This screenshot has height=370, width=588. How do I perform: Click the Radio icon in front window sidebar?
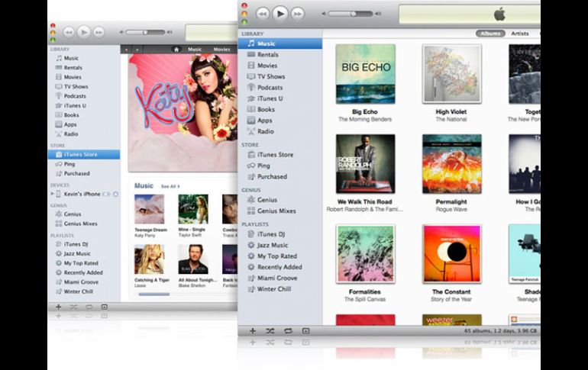click(251, 131)
